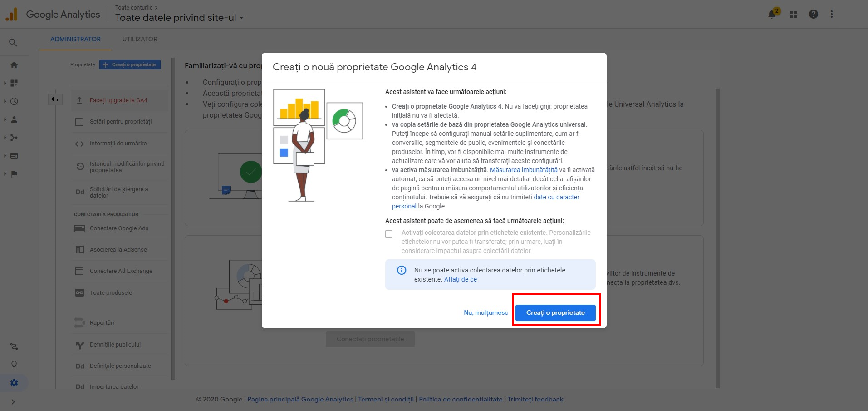Click 'Nu, mulțumesc' to decline

(485, 312)
